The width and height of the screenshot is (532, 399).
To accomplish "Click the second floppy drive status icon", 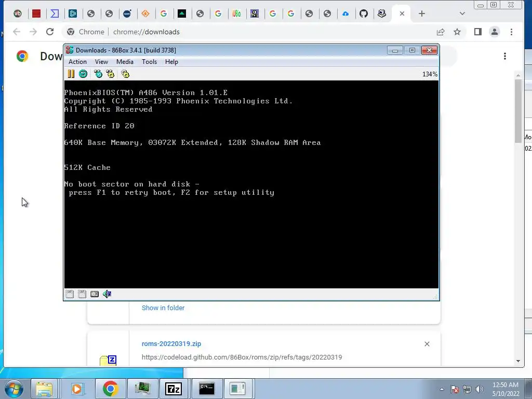I will (82, 294).
